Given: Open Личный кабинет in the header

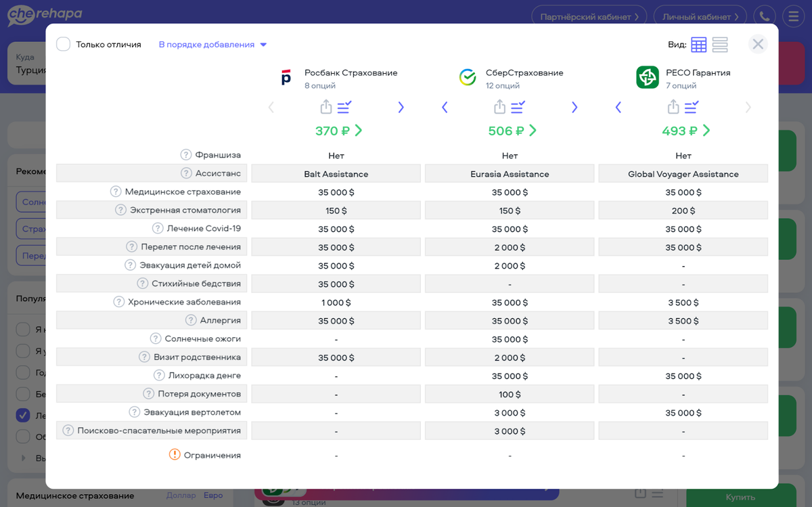Looking at the screenshot, I should tap(700, 16).
